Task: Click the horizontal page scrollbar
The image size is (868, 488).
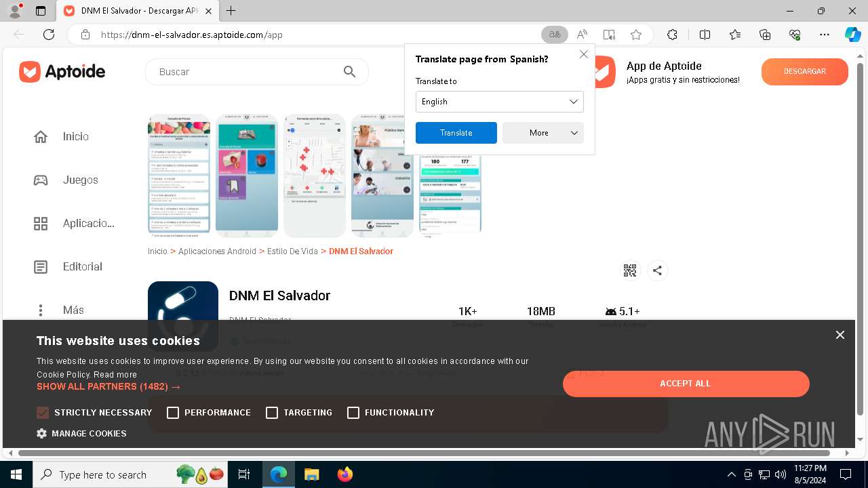Action: (x=425, y=453)
